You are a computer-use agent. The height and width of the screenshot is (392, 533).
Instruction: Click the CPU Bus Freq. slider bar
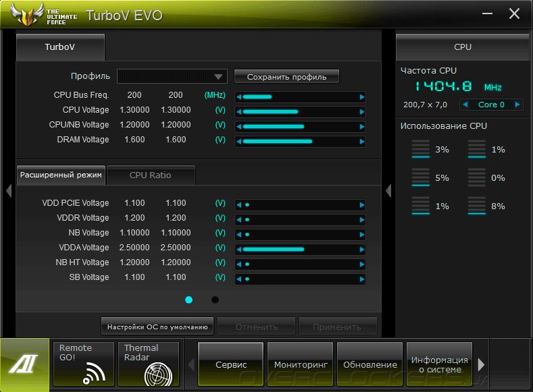[x=301, y=97]
